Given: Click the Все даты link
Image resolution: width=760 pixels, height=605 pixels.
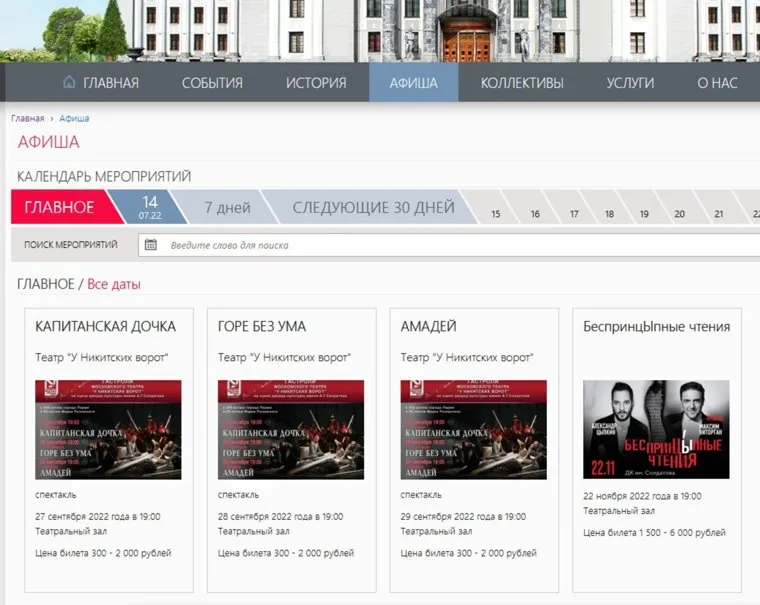Looking at the screenshot, I should [114, 284].
